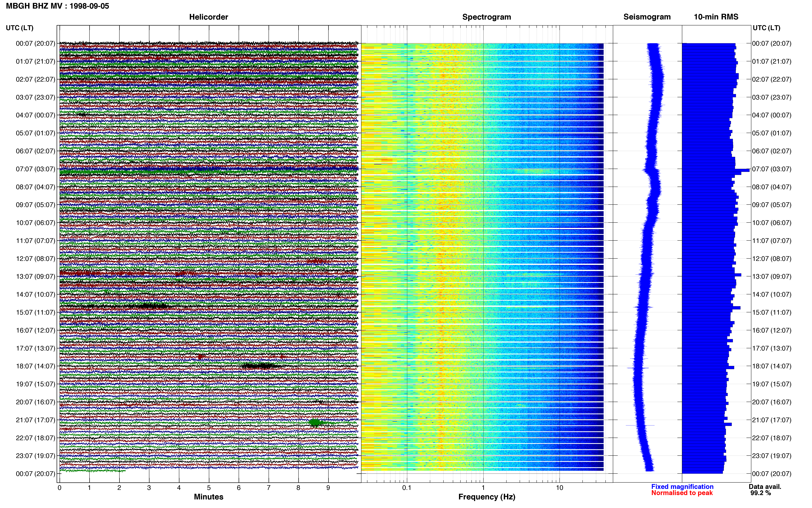This screenshot has width=812, height=508.
Task: Select the 'Seismogram' panel heading
Action: pos(647,17)
